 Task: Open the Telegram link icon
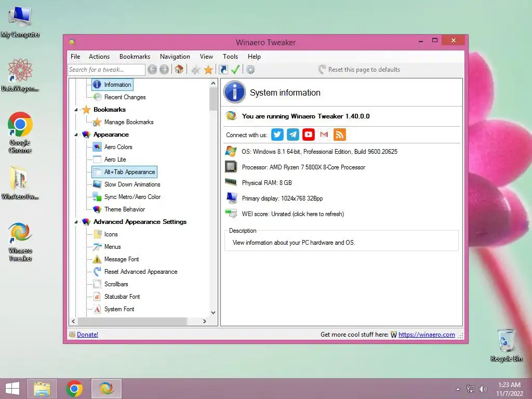click(x=293, y=135)
